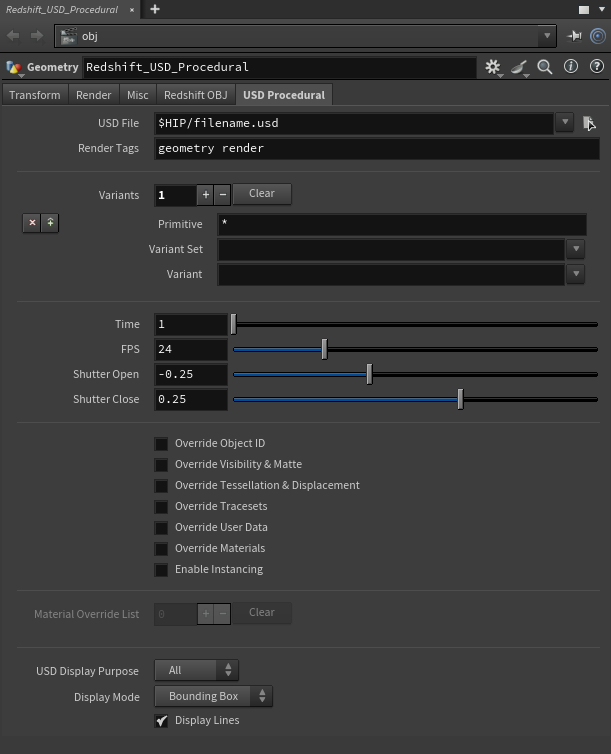Remove the variant entry with red X
Viewport: 611px width, 754px height.
coord(32,223)
